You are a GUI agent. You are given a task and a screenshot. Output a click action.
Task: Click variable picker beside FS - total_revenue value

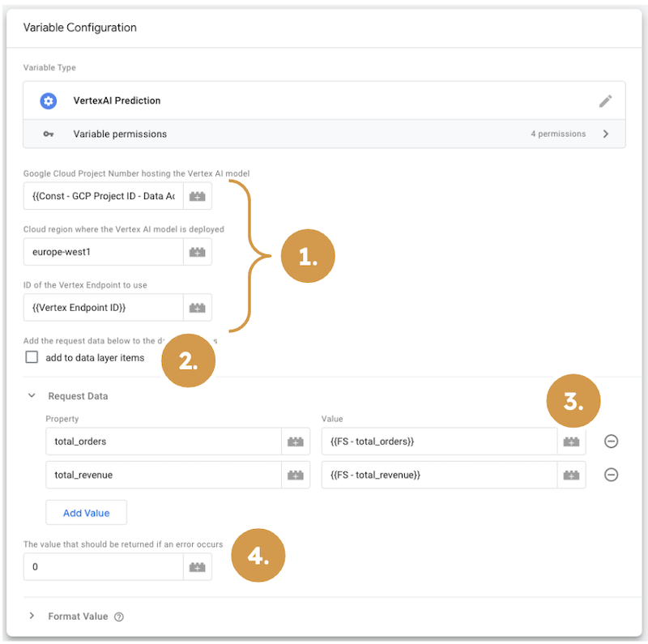[572, 475]
